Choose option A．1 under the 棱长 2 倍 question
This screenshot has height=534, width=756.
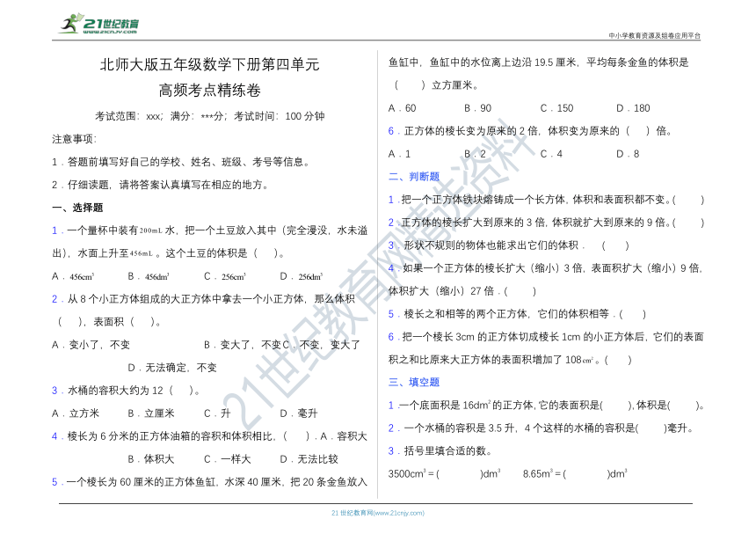[400, 154]
